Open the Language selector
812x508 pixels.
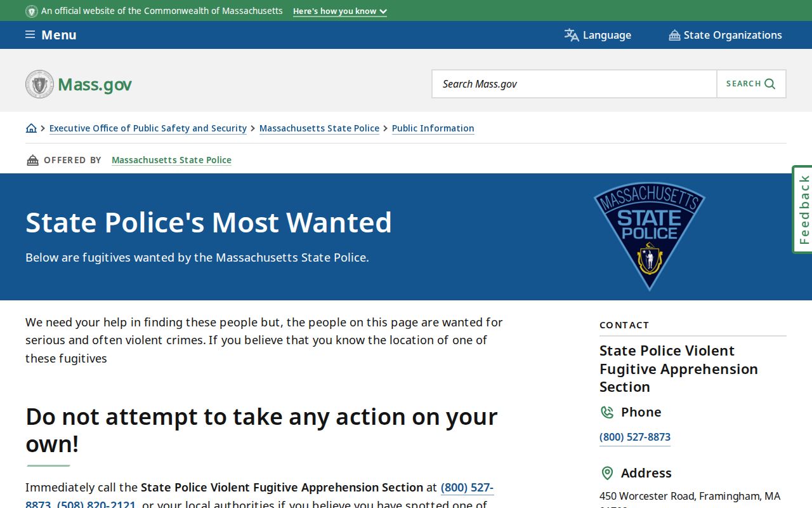point(598,35)
